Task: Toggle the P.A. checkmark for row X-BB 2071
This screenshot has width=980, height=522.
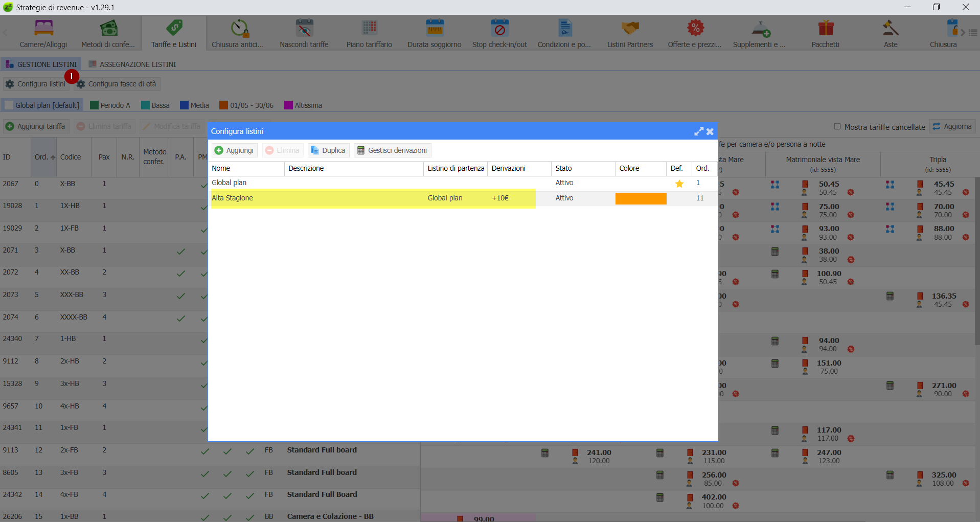Action: (180, 251)
